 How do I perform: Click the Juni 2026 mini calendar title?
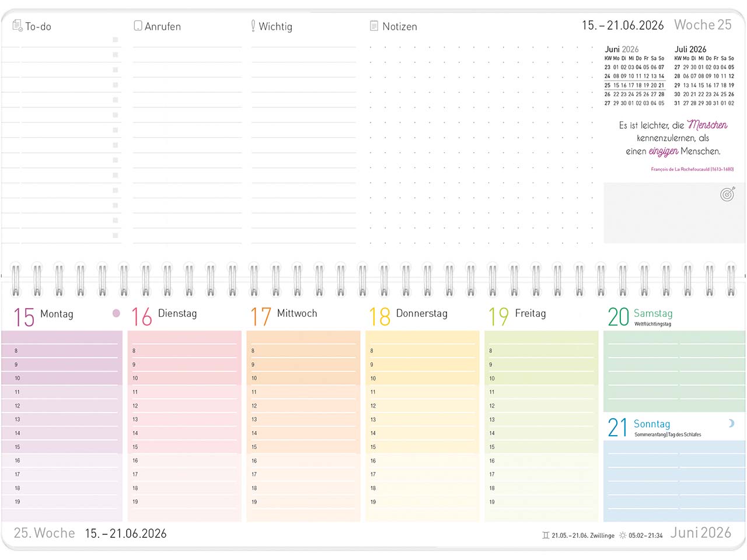[622, 49]
